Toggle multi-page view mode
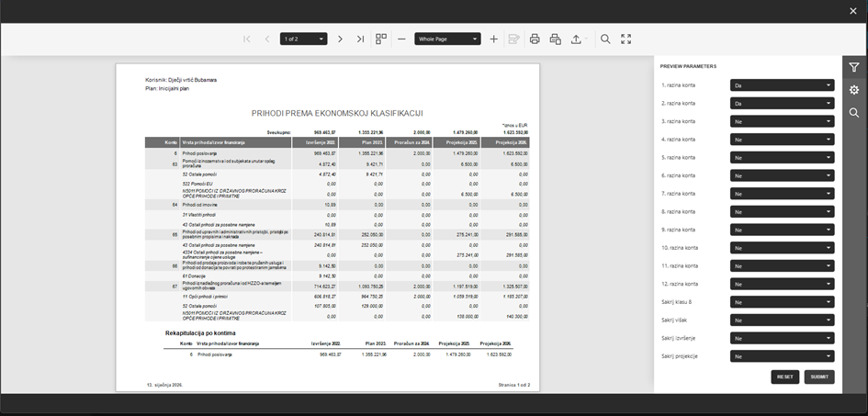868x416 pixels. pos(381,39)
